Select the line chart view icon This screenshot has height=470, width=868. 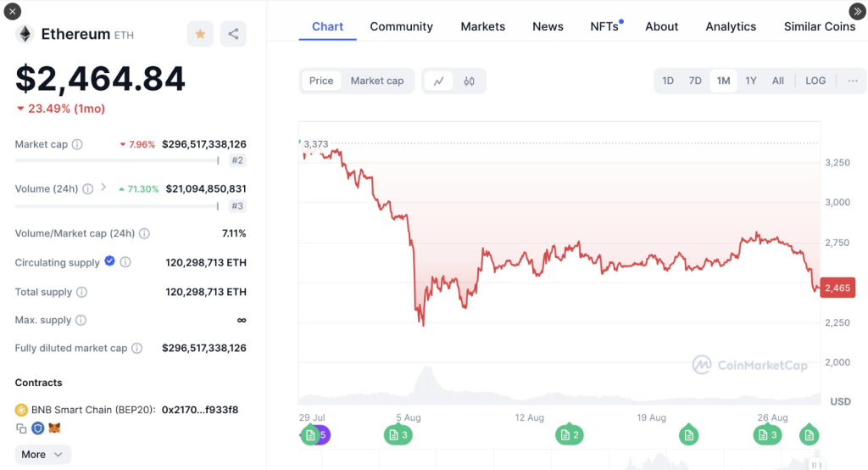438,81
